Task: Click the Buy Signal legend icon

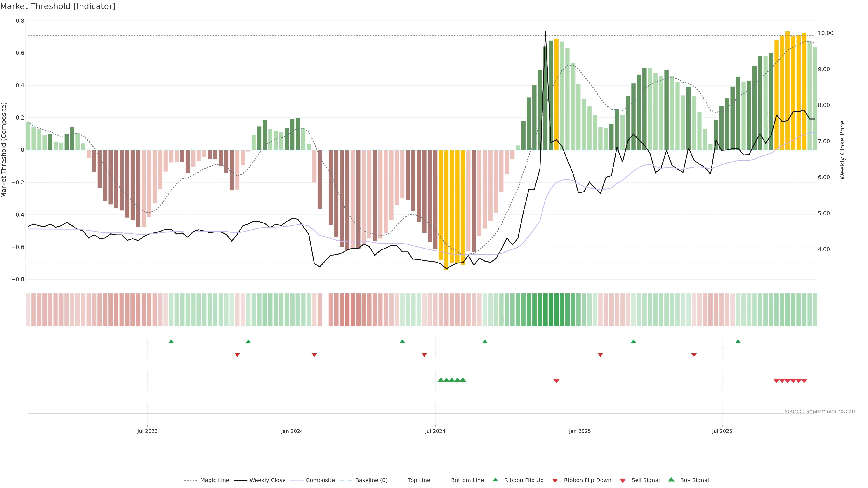Action: 671,480
